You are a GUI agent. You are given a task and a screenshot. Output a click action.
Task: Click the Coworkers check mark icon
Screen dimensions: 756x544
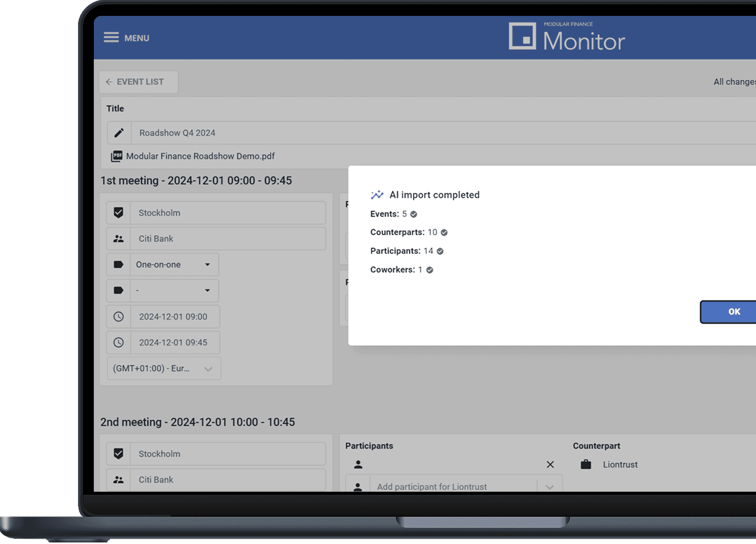(x=430, y=270)
